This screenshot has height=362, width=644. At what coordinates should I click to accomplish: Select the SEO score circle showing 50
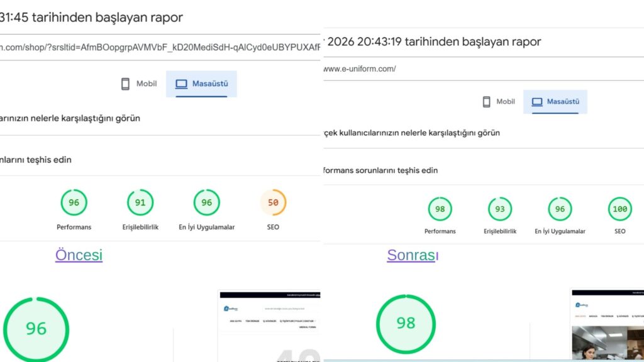click(273, 203)
